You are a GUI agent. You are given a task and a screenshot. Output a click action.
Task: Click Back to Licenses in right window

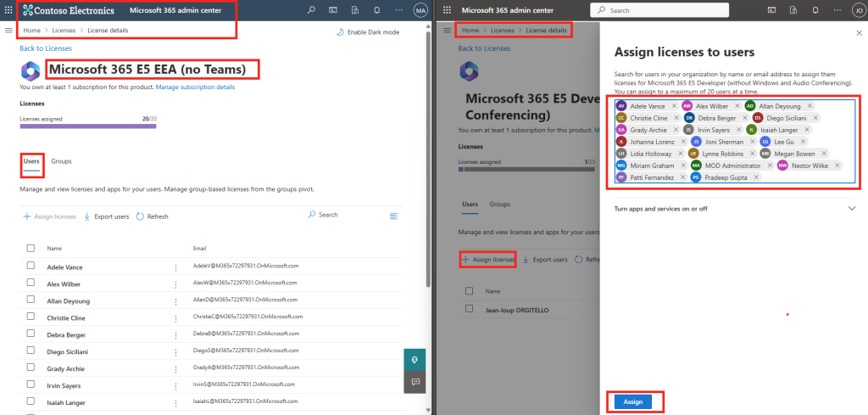pyautogui.click(x=484, y=48)
